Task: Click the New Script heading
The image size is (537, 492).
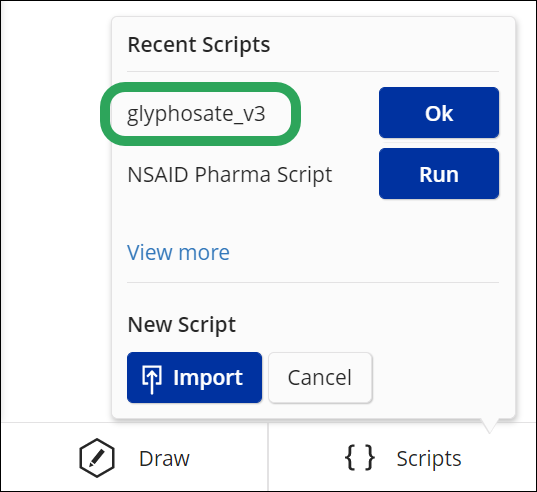Action: 182,324
